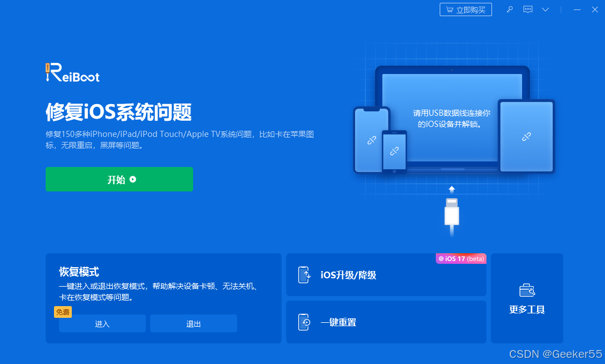Click the recovery mode description text
Screen dimensions: 605x364
tap(159, 292)
